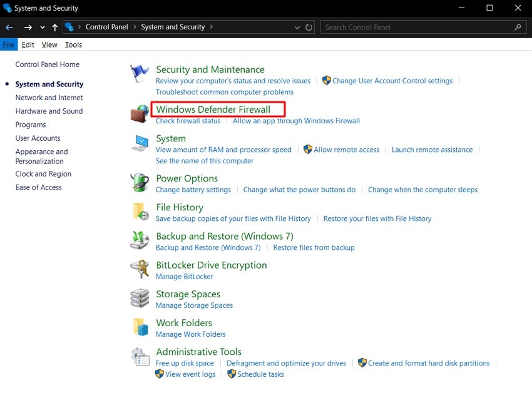Open the Tools menu
Screen dimensions: 532x410
[x=73, y=44]
